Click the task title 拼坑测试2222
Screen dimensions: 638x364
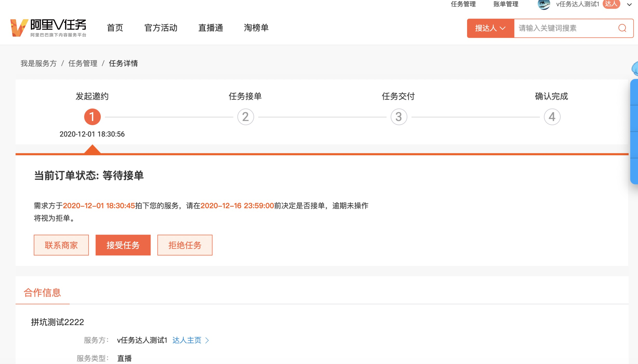pos(57,322)
